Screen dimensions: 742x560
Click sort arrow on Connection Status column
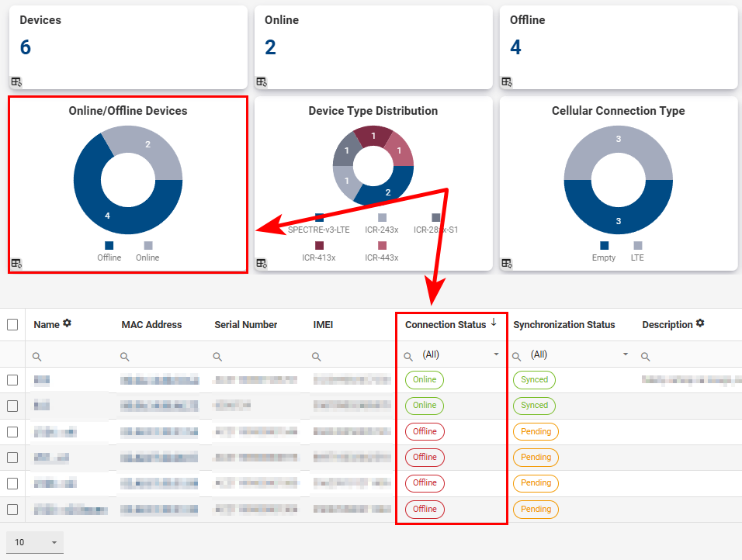point(494,323)
